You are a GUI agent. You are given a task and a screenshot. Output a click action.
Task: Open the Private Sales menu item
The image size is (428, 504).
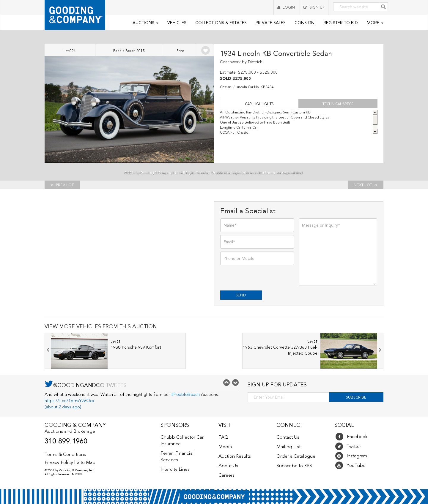coord(270,23)
